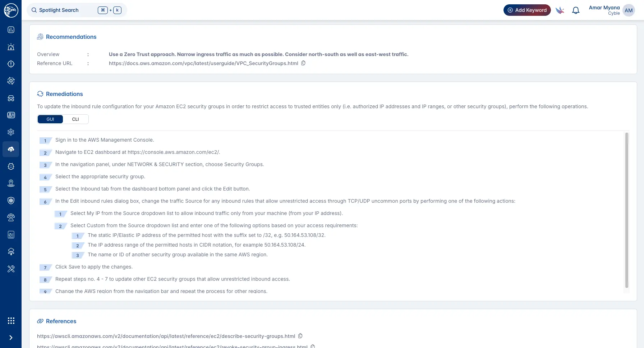
Task: Open the shield globe protection section
Action: [x=11, y=200]
